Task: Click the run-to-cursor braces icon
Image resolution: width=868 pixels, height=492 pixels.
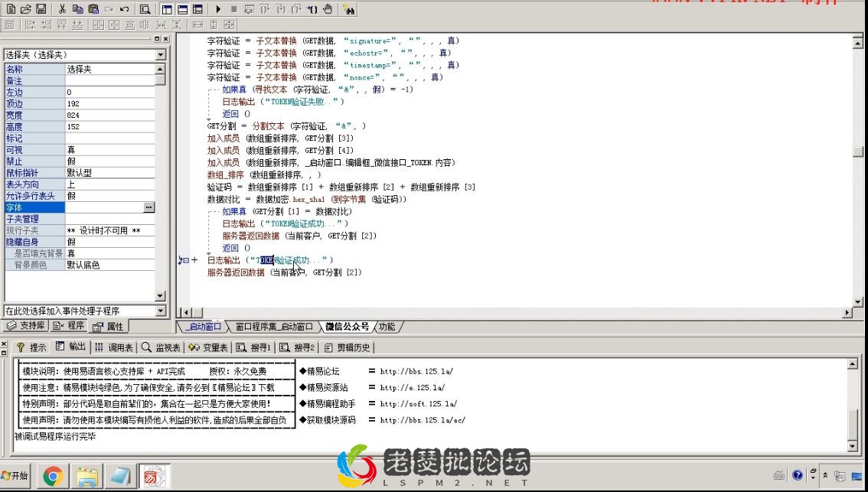Action: (312, 9)
